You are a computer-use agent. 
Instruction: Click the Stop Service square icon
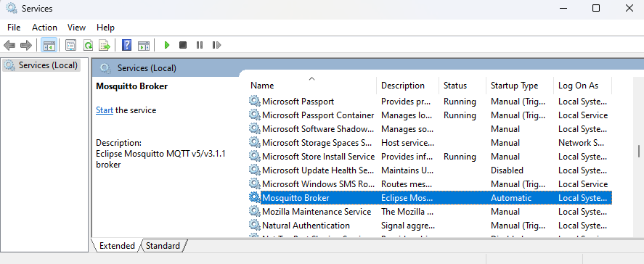(183, 45)
